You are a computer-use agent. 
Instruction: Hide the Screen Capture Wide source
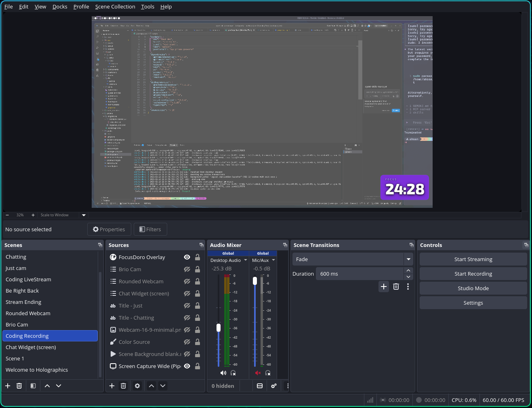pyautogui.click(x=187, y=366)
